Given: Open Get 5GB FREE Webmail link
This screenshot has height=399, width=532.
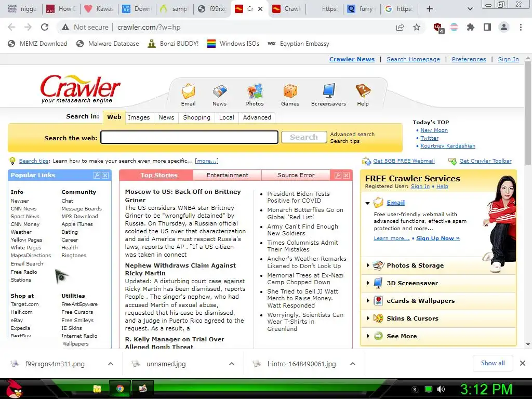Looking at the screenshot, I should click(404, 161).
